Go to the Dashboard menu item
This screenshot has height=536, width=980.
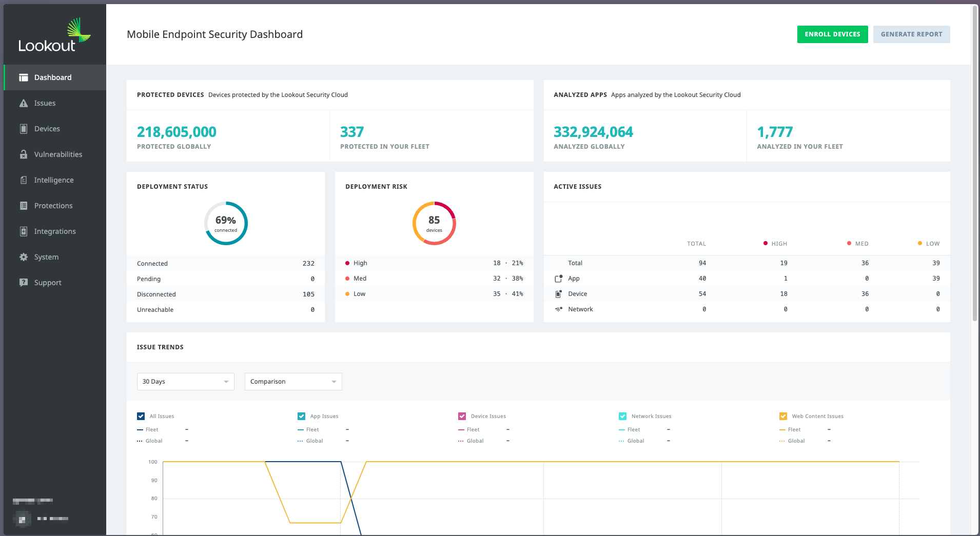coord(53,77)
